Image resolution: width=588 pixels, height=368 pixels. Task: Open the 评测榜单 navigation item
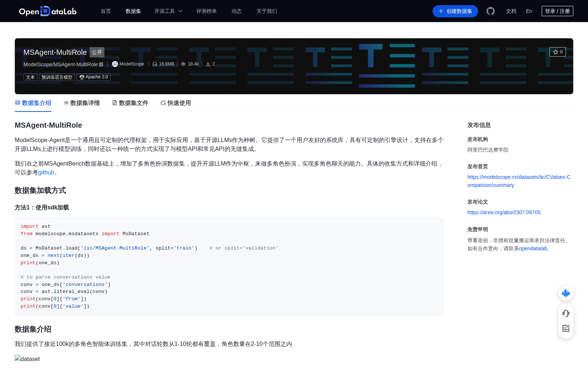207,11
